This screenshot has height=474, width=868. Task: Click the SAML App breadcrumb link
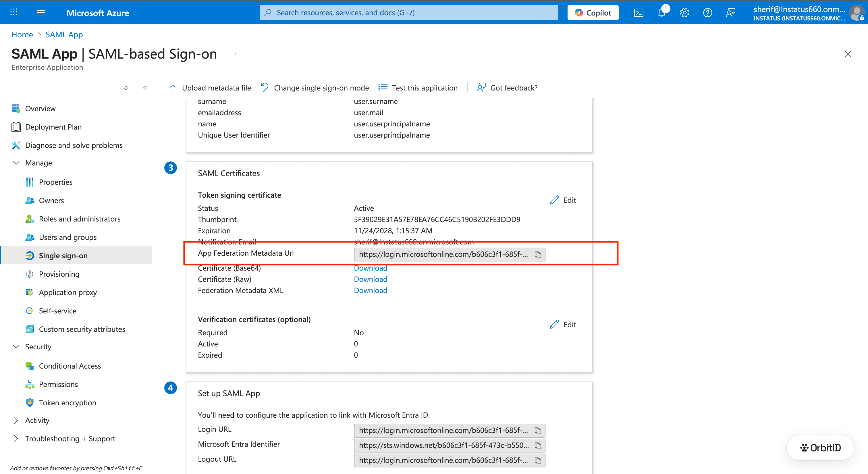coord(64,34)
